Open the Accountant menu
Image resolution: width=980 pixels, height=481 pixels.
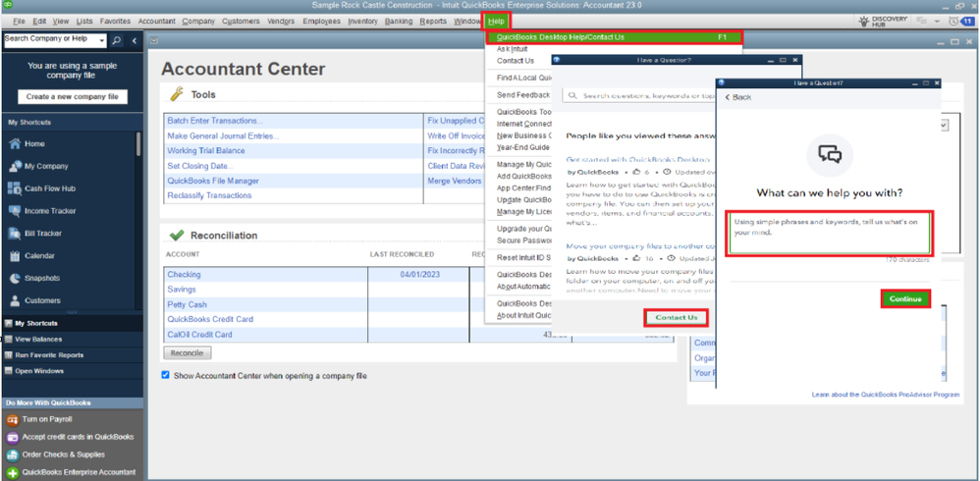click(157, 22)
